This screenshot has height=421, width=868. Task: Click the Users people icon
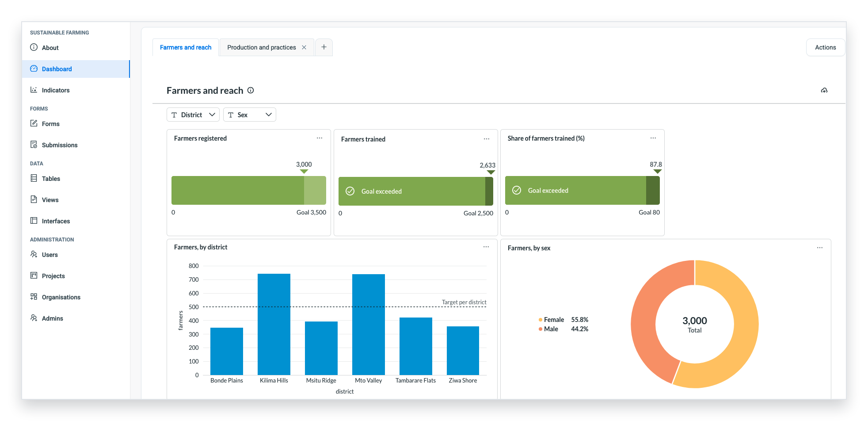coord(34,254)
